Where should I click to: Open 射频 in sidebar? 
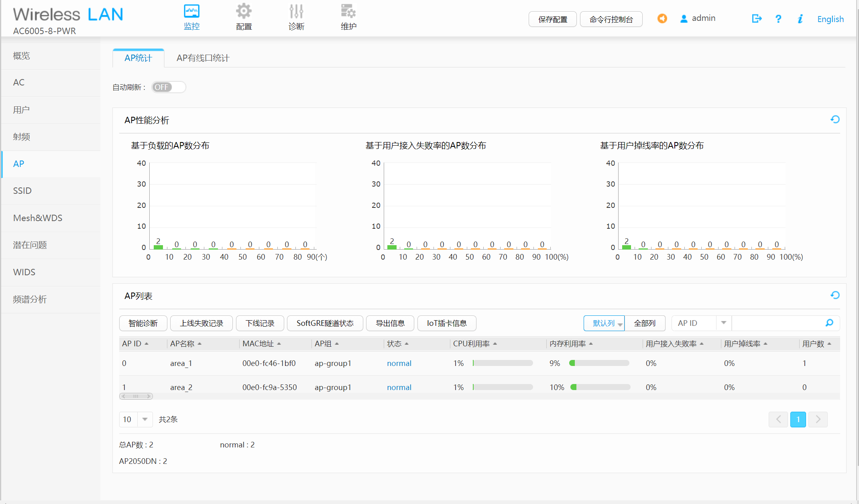(51, 137)
